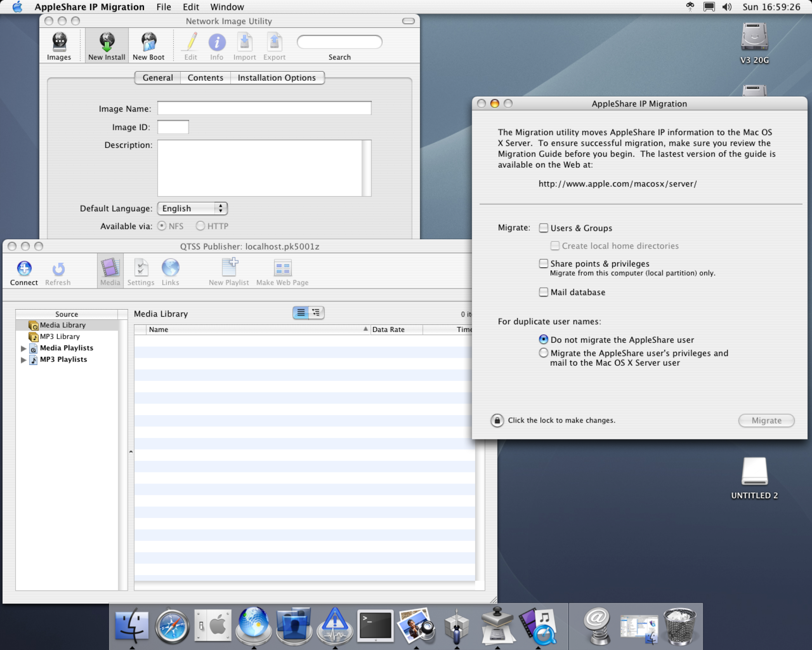Click the Image ID input field
Image resolution: width=812 pixels, height=650 pixels.
coord(173,127)
